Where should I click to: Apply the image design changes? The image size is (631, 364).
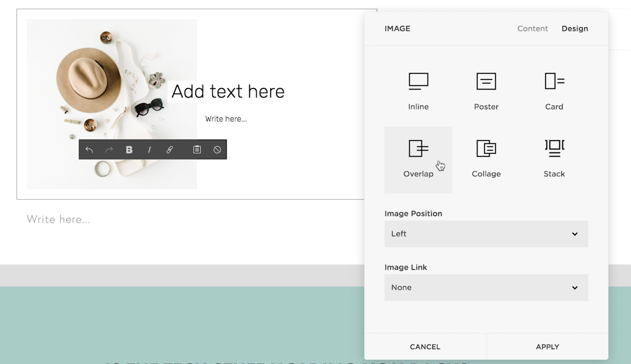click(x=547, y=347)
